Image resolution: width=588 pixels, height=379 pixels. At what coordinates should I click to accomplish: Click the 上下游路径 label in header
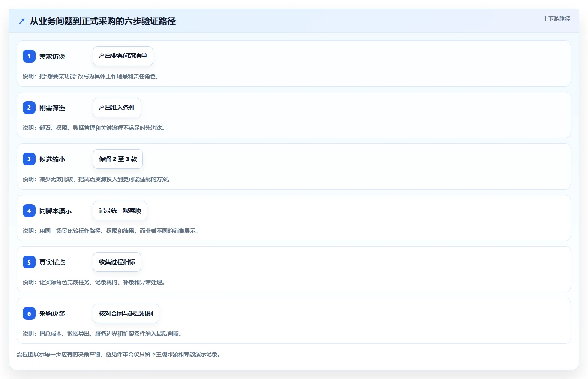point(556,19)
